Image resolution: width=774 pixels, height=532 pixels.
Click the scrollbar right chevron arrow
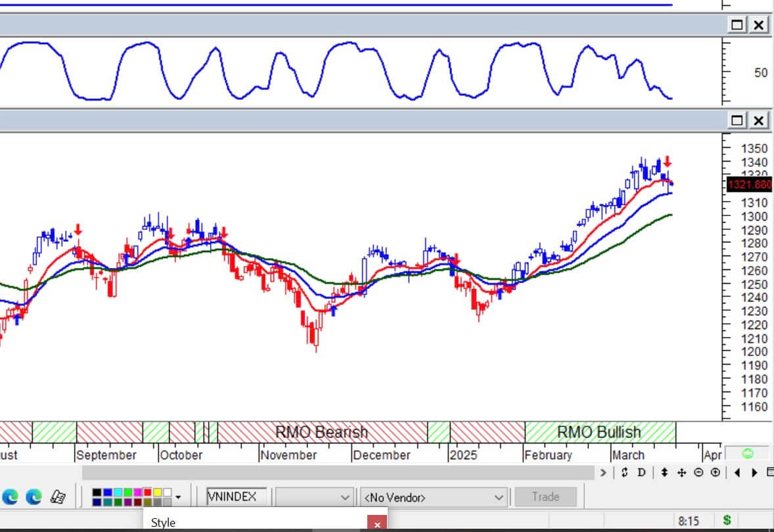603,472
